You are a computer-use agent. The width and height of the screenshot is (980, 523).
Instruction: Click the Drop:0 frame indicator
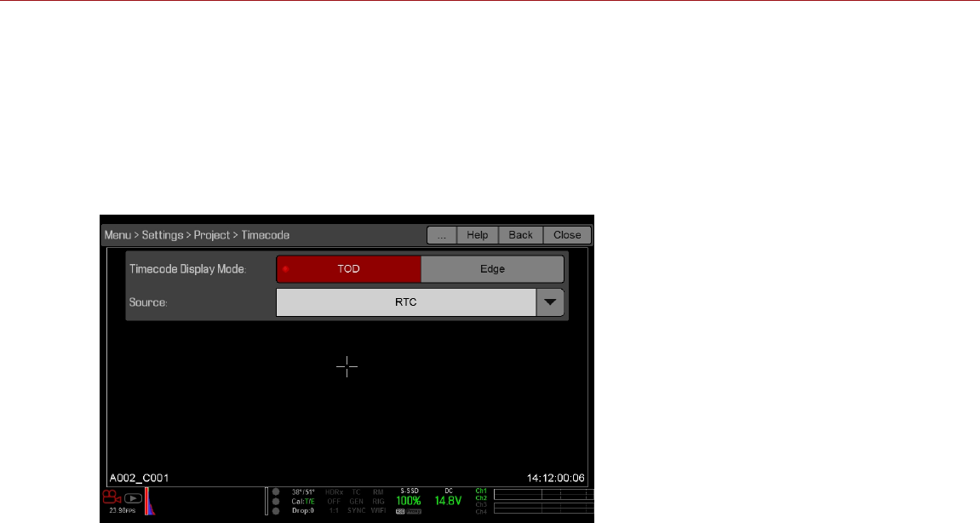pos(303,510)
